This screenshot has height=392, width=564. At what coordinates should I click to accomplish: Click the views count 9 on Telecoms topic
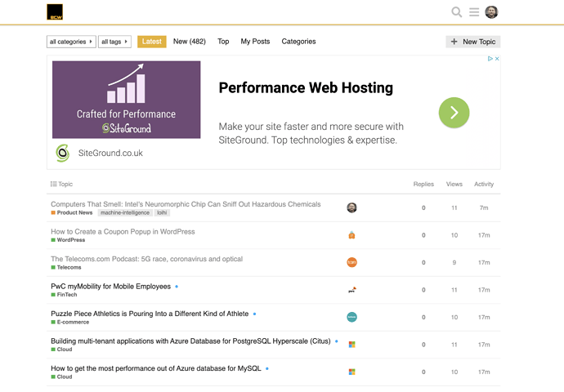point(454,262)
